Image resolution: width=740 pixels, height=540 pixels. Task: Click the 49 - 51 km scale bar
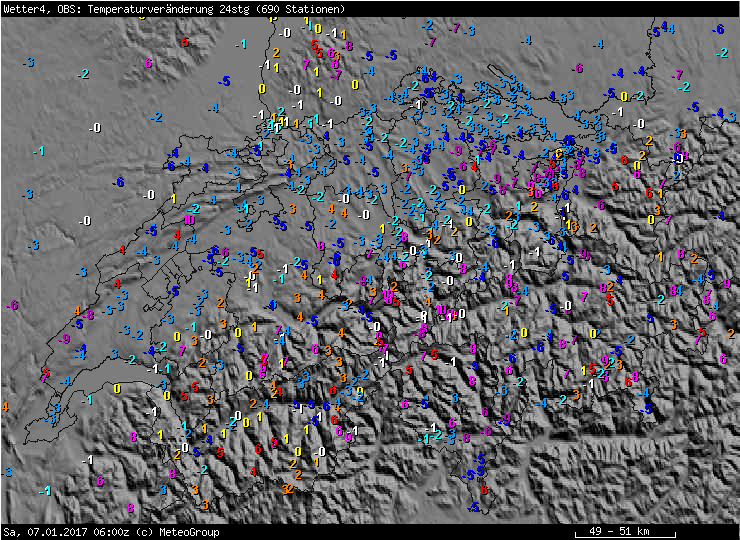point(621,531)
